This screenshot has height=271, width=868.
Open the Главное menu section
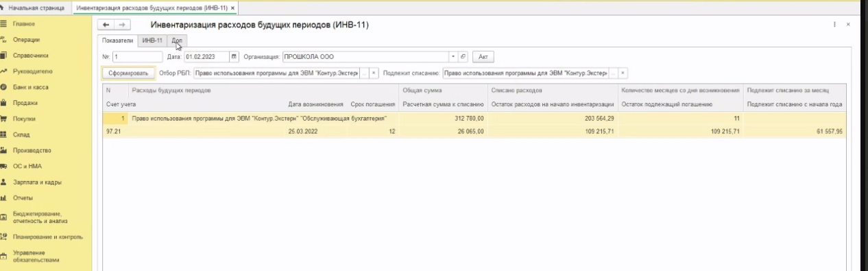23,24
